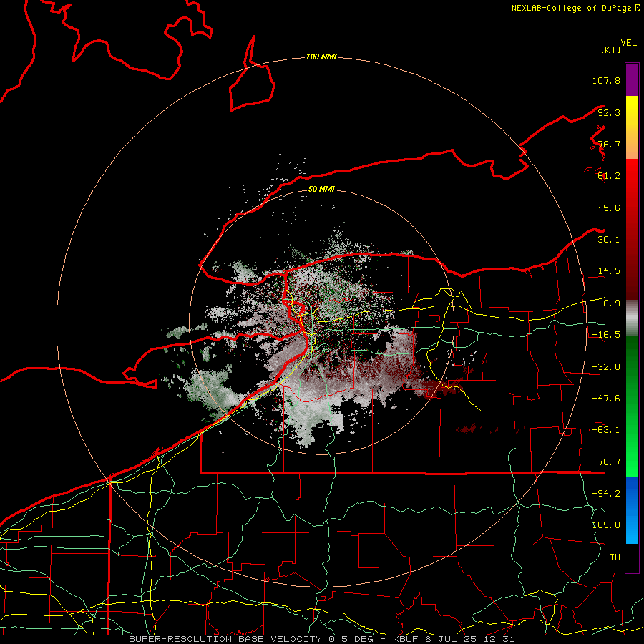Click the NEXLAB-College of DuPage header text
This screenshot has width=644, height=644.
point(575,8)
